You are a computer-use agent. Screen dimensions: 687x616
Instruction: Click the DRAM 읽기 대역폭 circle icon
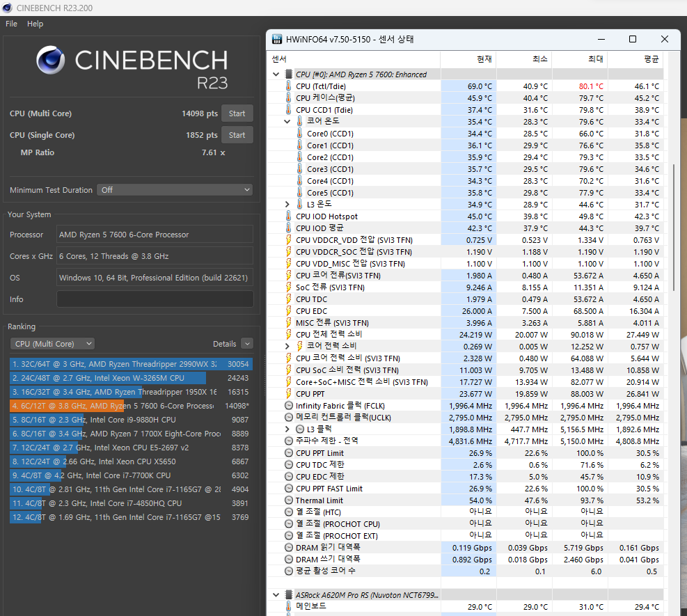tap(289, 547)
